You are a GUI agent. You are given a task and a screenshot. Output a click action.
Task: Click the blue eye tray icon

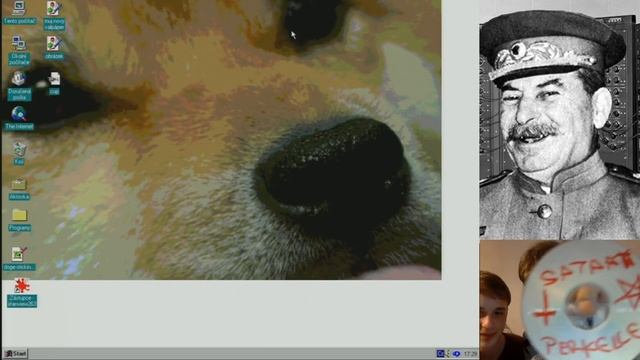[x=456, y=353]
